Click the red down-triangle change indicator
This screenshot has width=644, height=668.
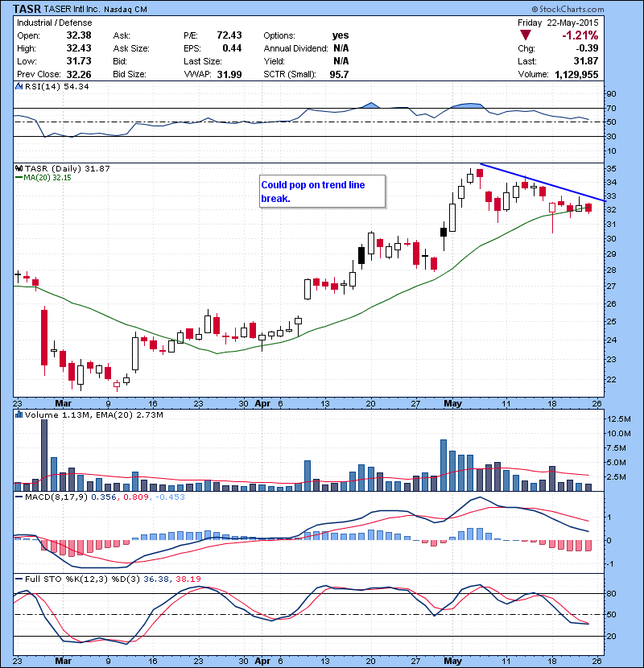click(526, 35)
